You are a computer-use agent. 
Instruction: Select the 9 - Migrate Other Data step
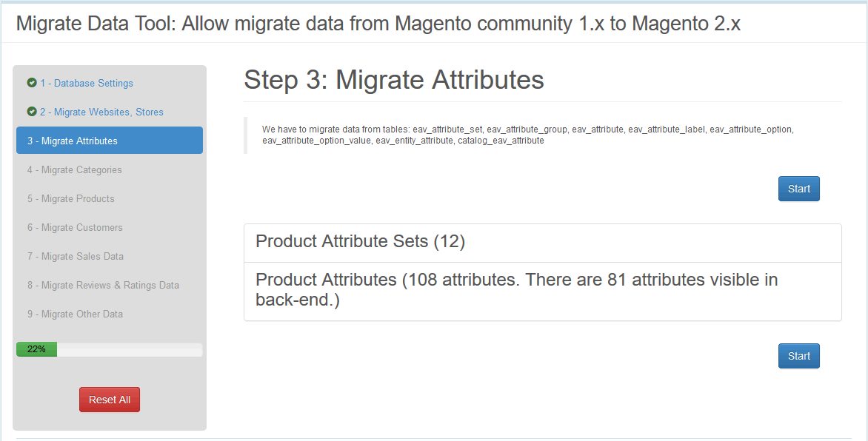[75, 314]
